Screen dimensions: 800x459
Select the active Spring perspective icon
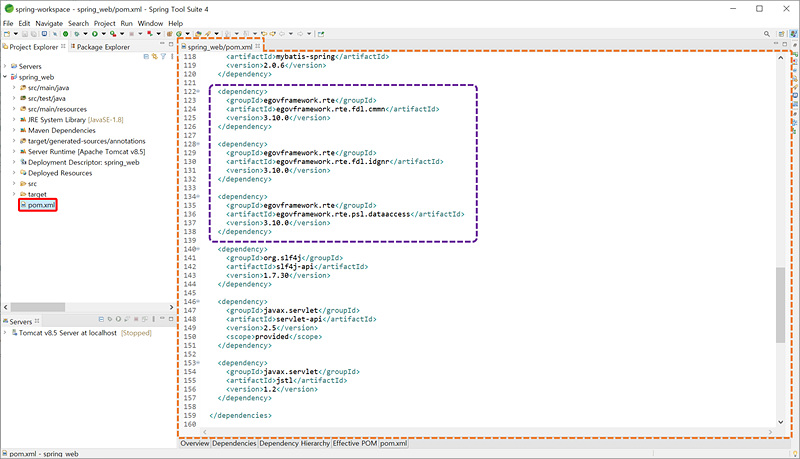click(793, 34)
